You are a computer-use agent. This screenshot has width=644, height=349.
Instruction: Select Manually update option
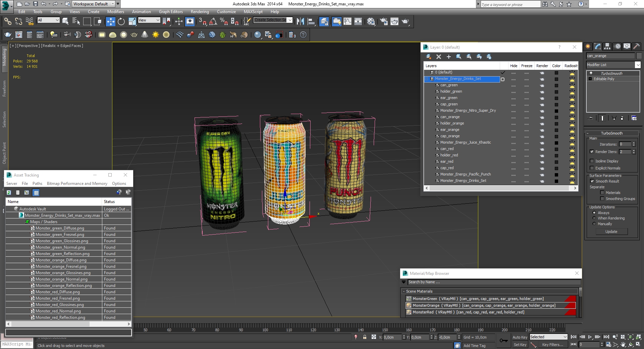click(x=594, y=224)
